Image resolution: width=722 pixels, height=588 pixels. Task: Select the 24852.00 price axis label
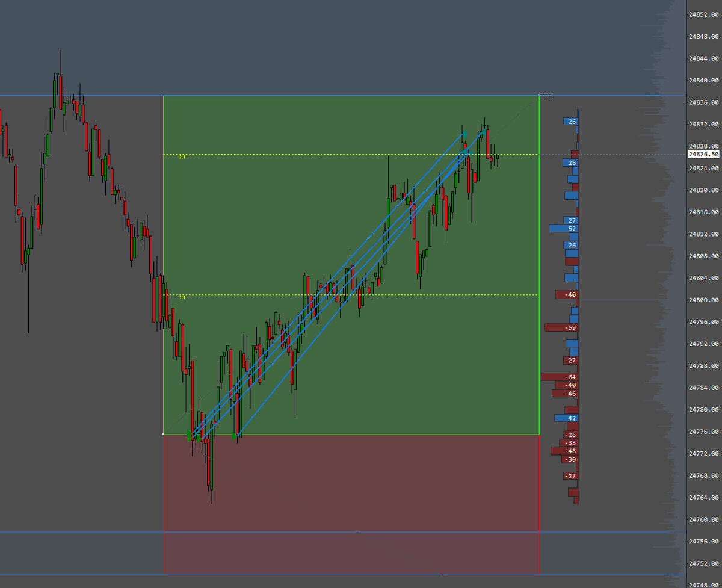pyautogui.click(x=705, y=14)
